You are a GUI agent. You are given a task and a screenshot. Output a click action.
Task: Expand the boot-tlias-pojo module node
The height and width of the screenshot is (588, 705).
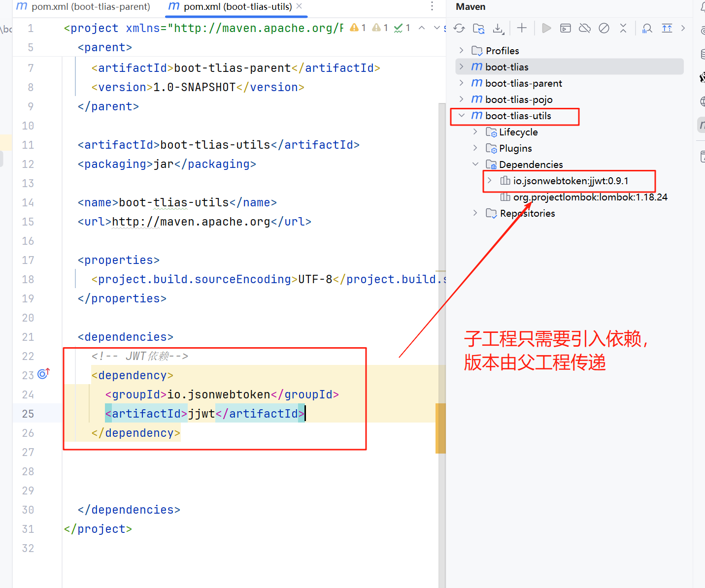pos(461,99)
